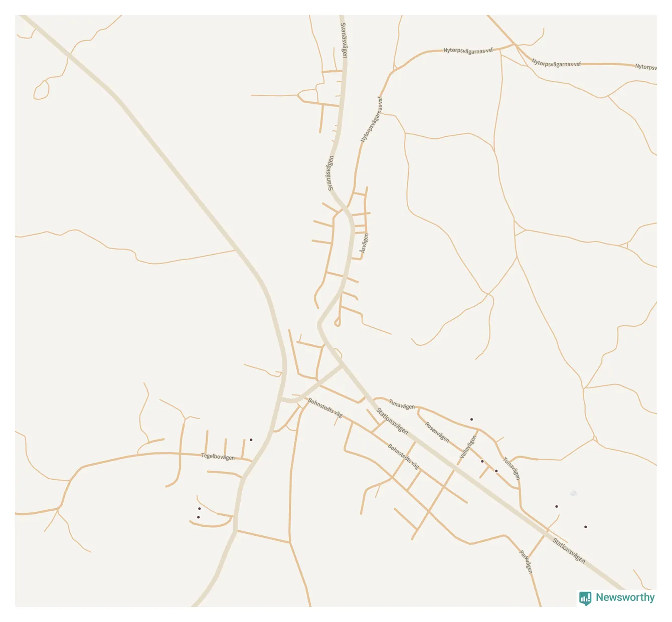
Task: Click the Parkvägen street label
Action: pyautogui.click(x=526, y=562)
